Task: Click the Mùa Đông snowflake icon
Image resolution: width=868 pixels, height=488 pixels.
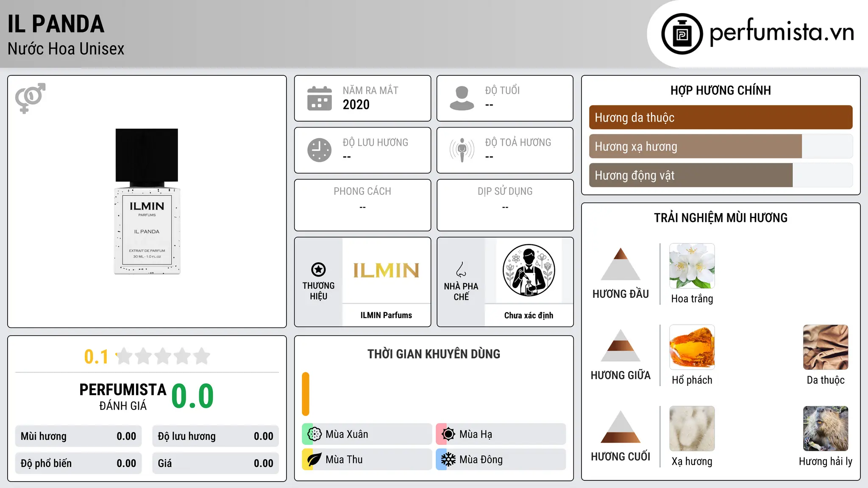Action: click(x=448, y=460)
